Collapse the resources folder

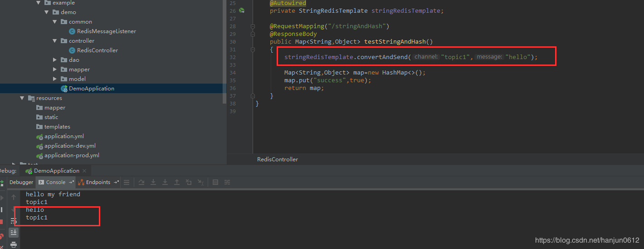pyautogui.click(x=22, y=98)
